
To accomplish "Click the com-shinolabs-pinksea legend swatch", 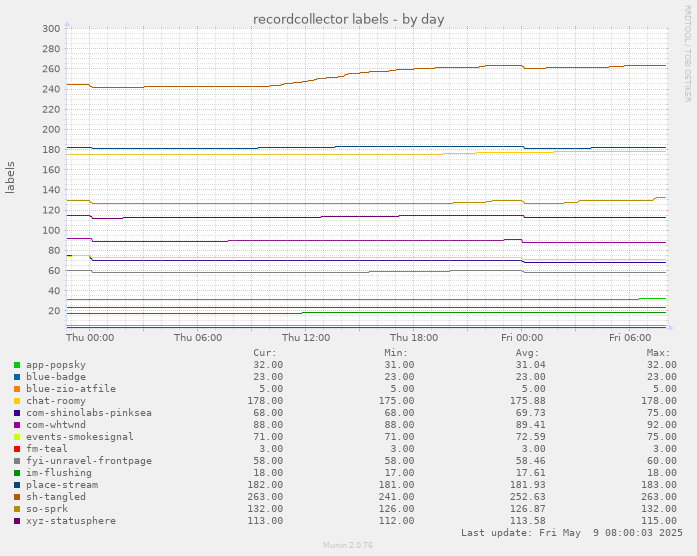I will (x=17, y=413).
